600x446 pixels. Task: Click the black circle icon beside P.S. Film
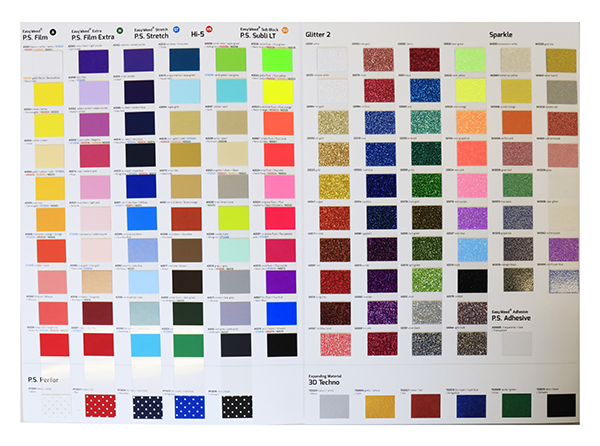click(x=53, y=33)
